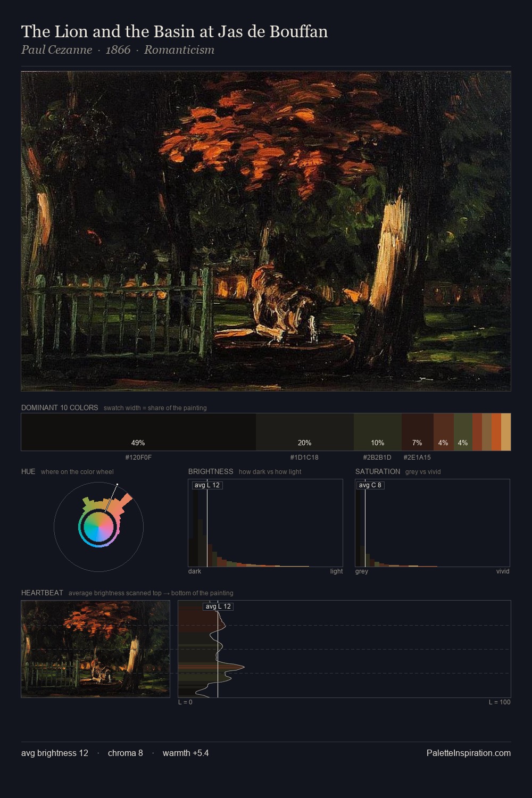Click 'avg L 12' label in Heartbeat chart
The image size is (532, 798).
pos(218,606)
